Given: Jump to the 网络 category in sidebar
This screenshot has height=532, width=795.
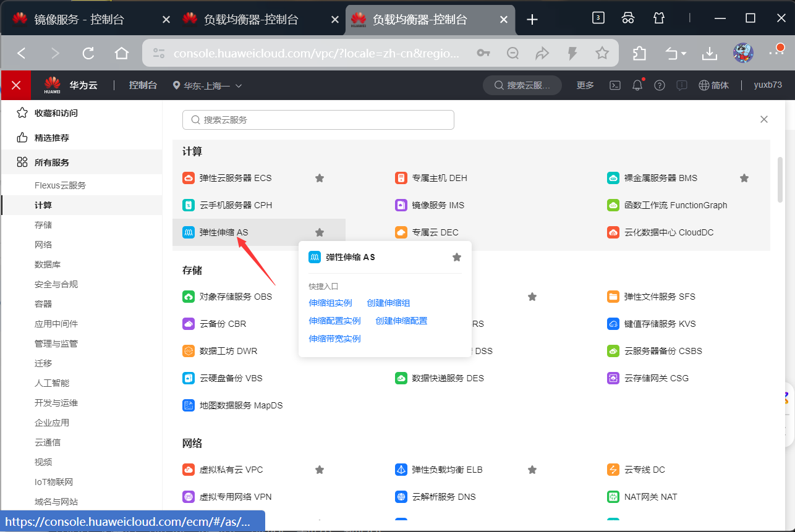Looking at the screenshot, I should [43, 245].
